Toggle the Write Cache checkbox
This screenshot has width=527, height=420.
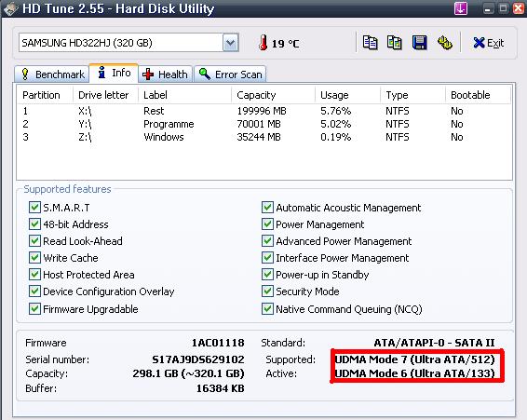pyautogui.click(x=34, y=258)
